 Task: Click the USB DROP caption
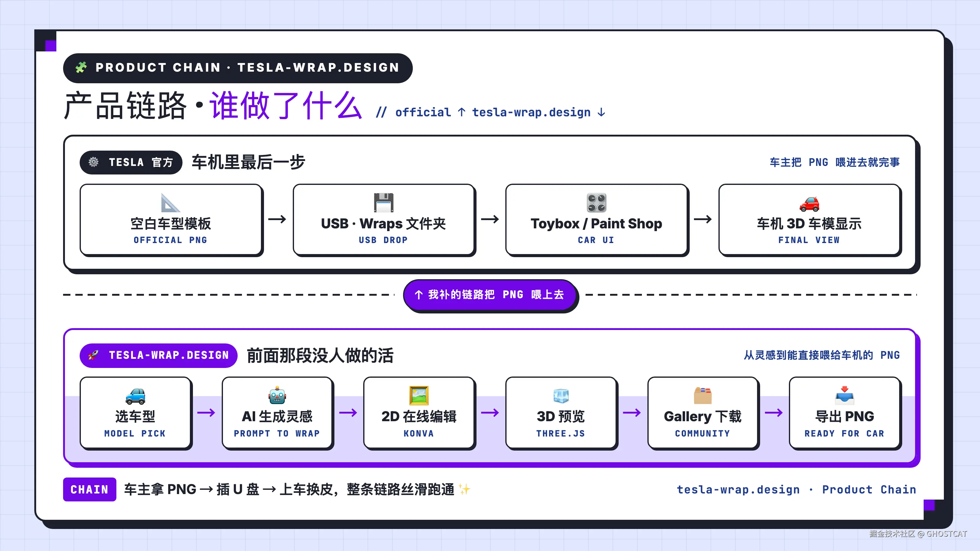[x=383, y=240]
